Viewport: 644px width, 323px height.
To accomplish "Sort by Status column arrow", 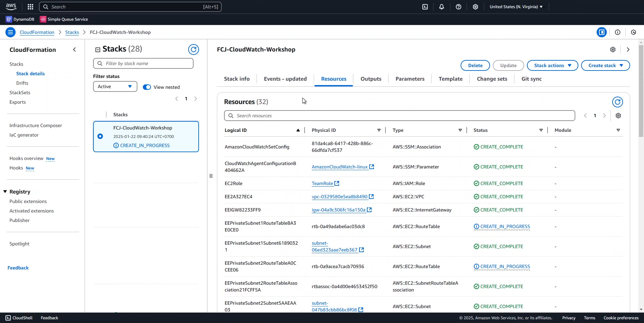I will 541,130.
